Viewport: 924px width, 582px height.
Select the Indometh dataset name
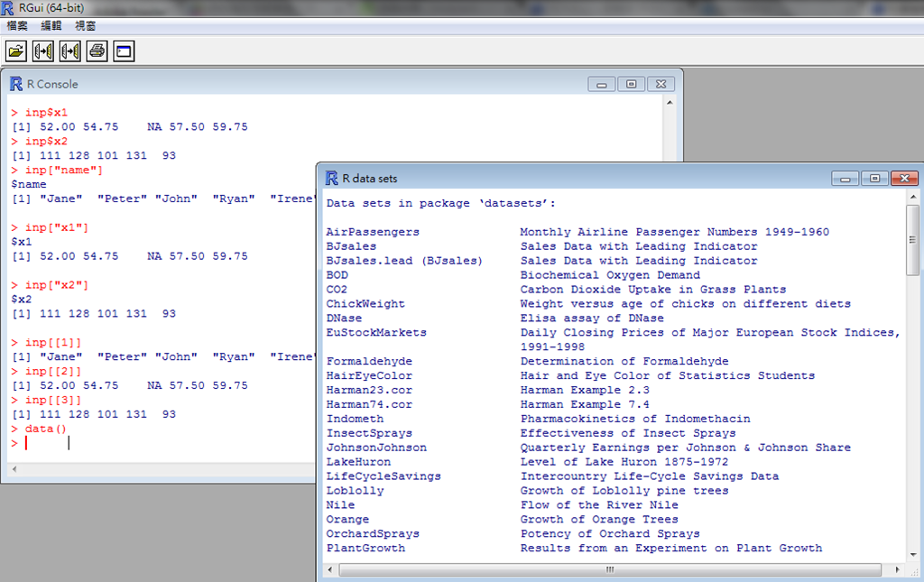click(356, 419)
